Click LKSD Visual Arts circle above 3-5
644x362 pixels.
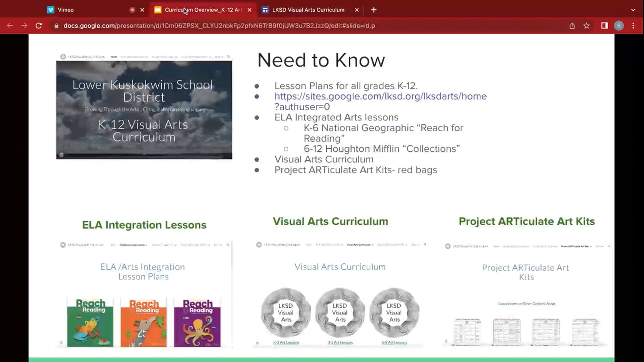(x=340, y=312)
